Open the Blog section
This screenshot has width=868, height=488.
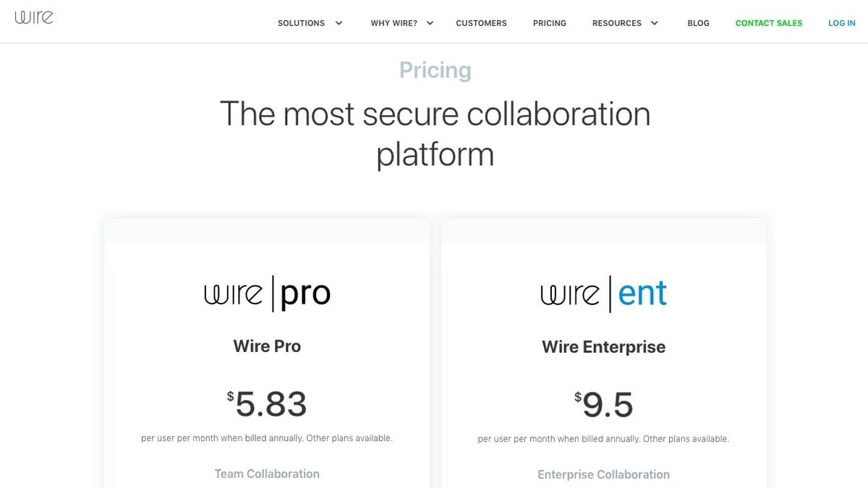pyautogui.click(x=698, y=22)
